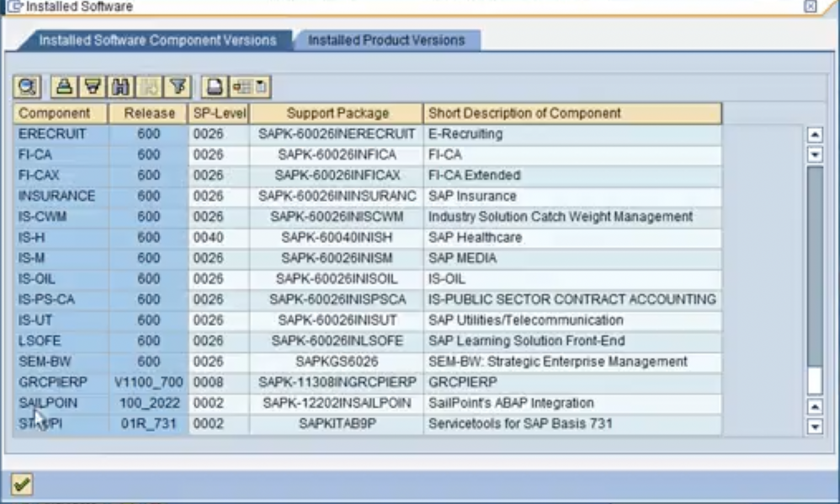This screenshot has height=504, width=840.
Task: Confirm with the green checkmark button
Action: [x=22, y=485]
